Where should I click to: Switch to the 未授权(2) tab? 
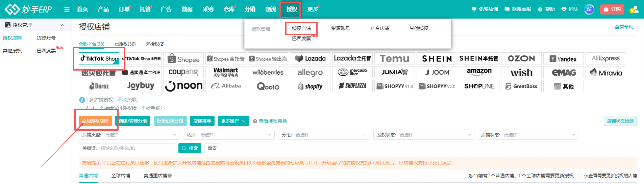155,44
